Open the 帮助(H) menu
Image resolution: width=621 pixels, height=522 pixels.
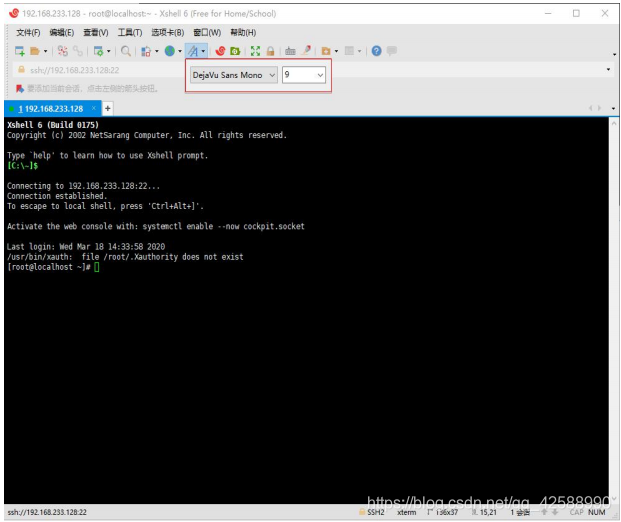tap(243, 32)
